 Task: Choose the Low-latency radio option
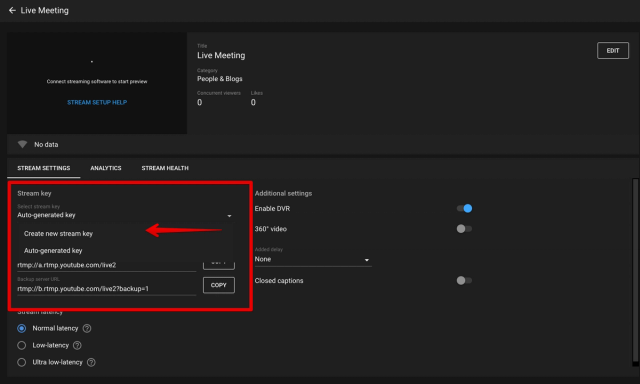22,345
